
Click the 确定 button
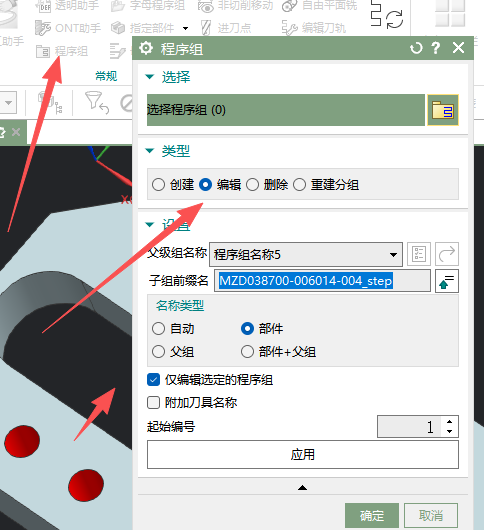pos(372,516)
